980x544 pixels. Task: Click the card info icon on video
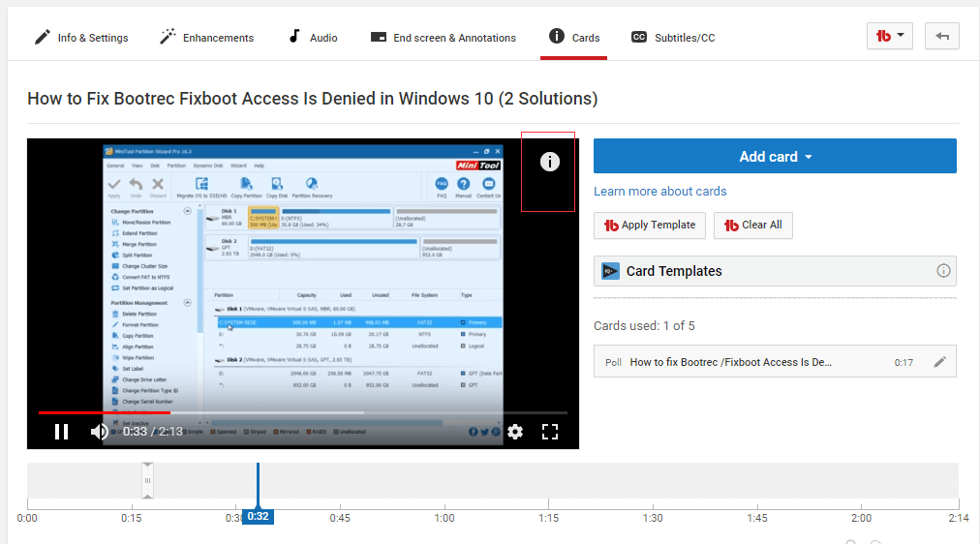point(549,162)
